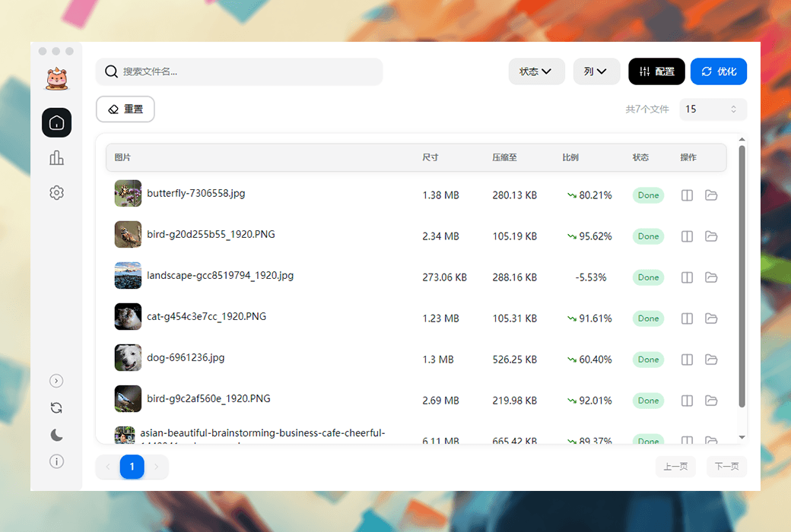This screenshot has width=791, height=532.
Task: Toggle dark mode with the moon icon
Action: tap(56, 434)
